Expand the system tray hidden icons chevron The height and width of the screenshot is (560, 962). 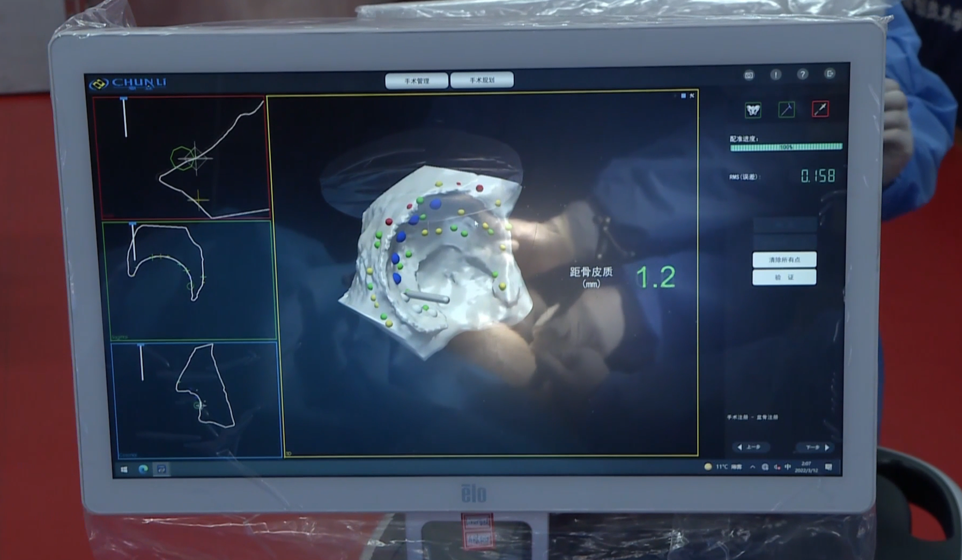[x=753, y=467]
